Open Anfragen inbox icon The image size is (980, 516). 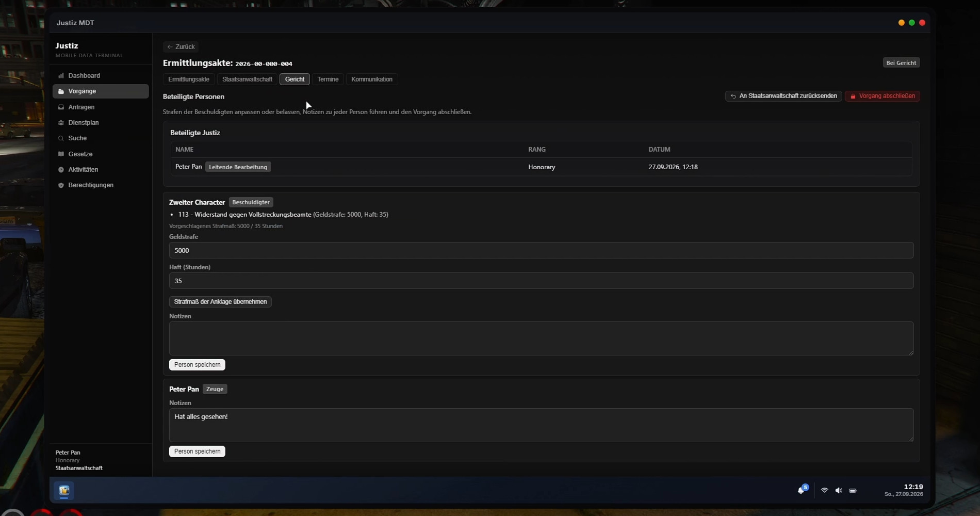tap(61, 107)
